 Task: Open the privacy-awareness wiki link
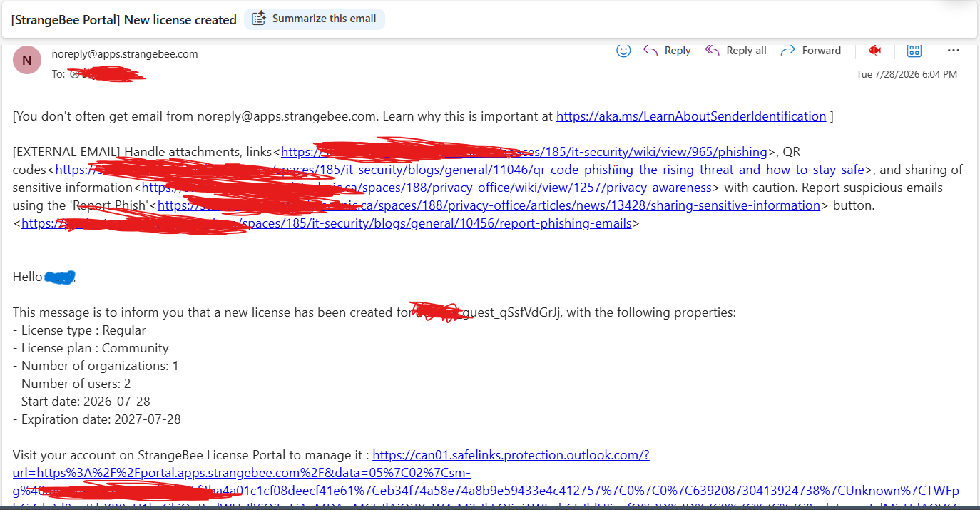coord(427,188)
